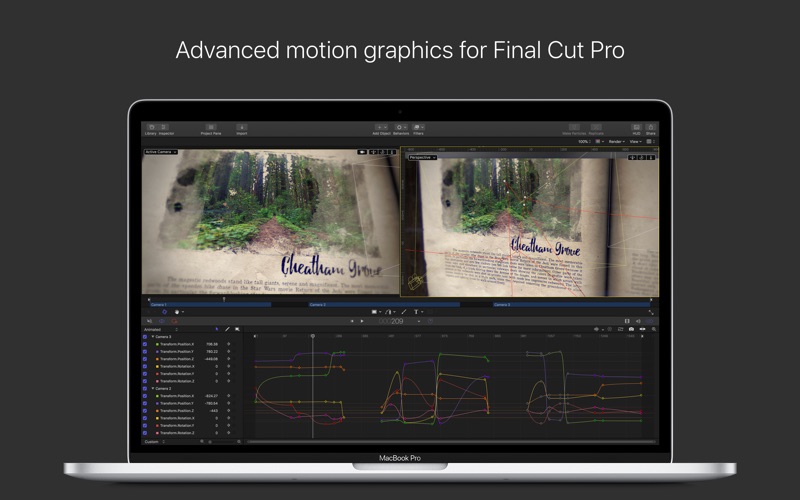Select the Rectangle shape tool
The image size is (800, 500).
tap(376, 312)
